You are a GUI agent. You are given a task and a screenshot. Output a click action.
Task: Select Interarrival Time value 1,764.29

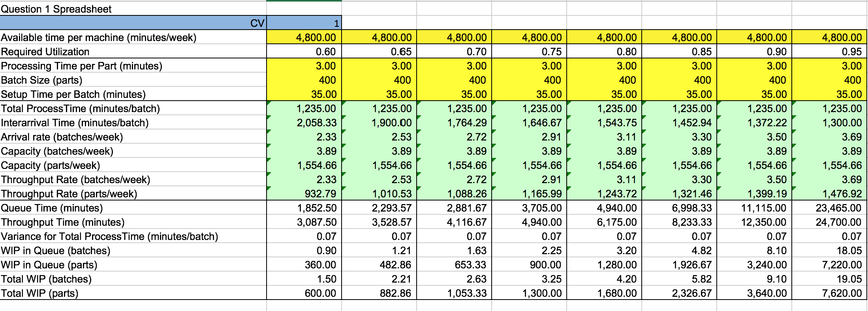[467, 123]
